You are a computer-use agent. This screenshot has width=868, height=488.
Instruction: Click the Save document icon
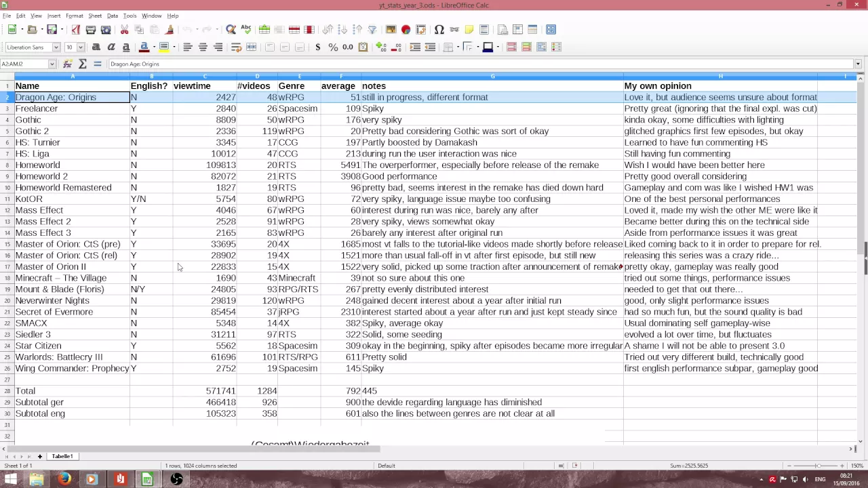(52, 30)
